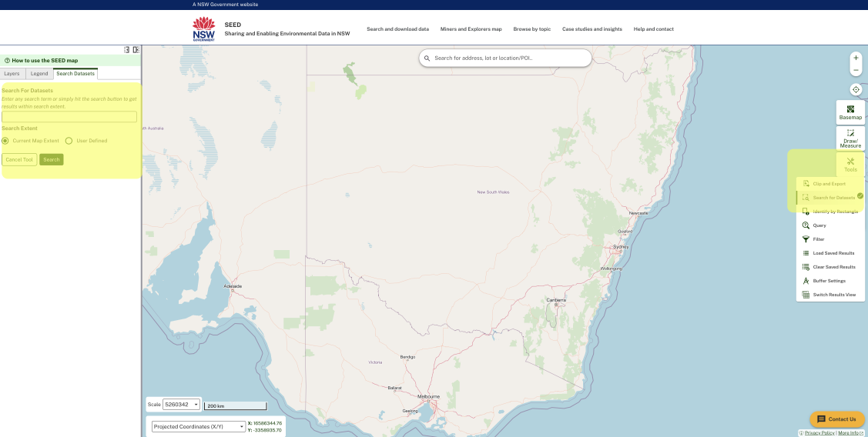The image size is (868, 437).
Task: Click the Adelaide label on map
Action: click(x=233, y=286)
